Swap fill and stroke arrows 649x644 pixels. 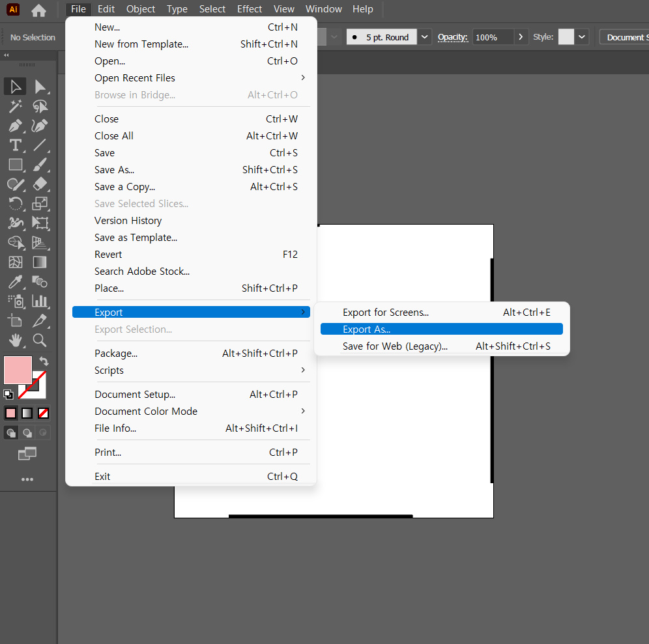[44, 361]
